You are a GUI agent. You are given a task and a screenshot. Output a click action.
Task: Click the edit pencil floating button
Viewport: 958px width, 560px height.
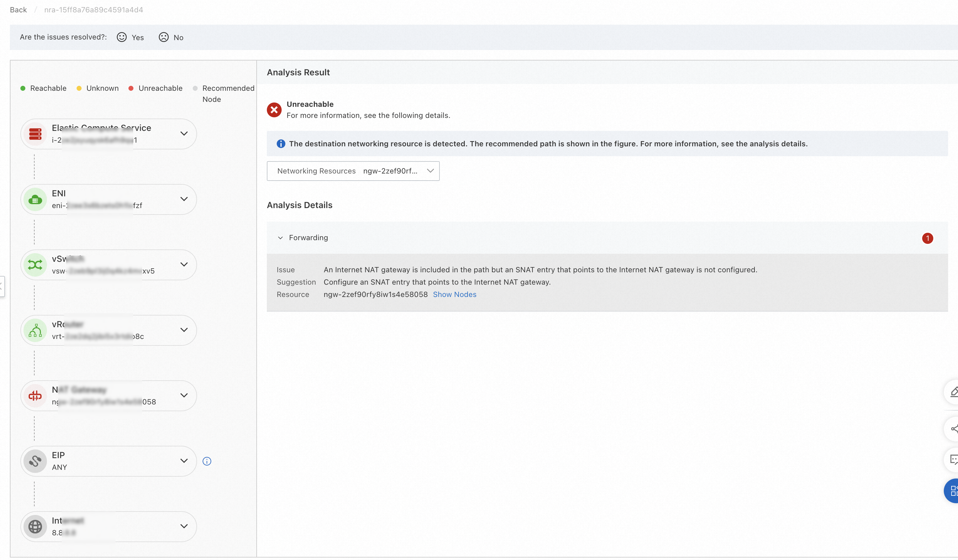tap(953, 392)
